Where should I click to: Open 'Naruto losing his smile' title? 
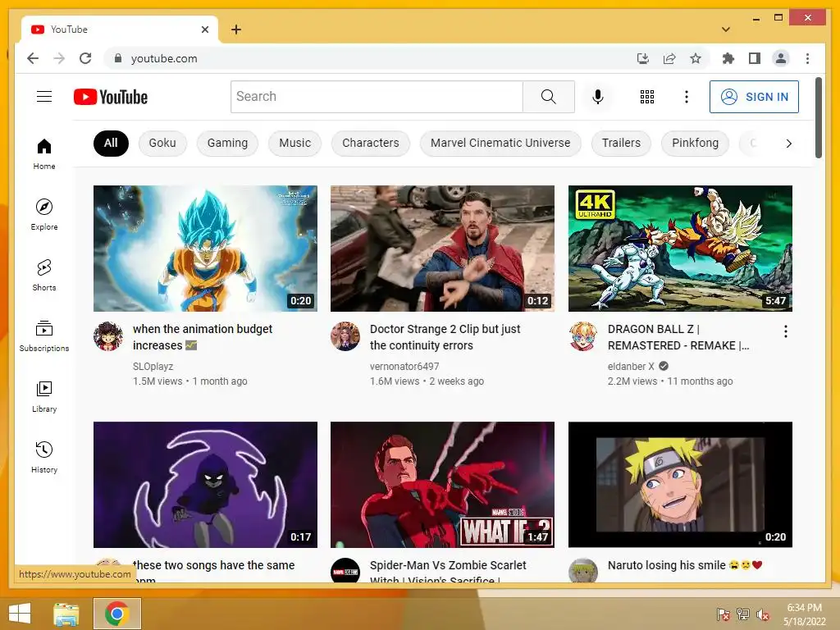pyautogui.click(x=685, y=565)
